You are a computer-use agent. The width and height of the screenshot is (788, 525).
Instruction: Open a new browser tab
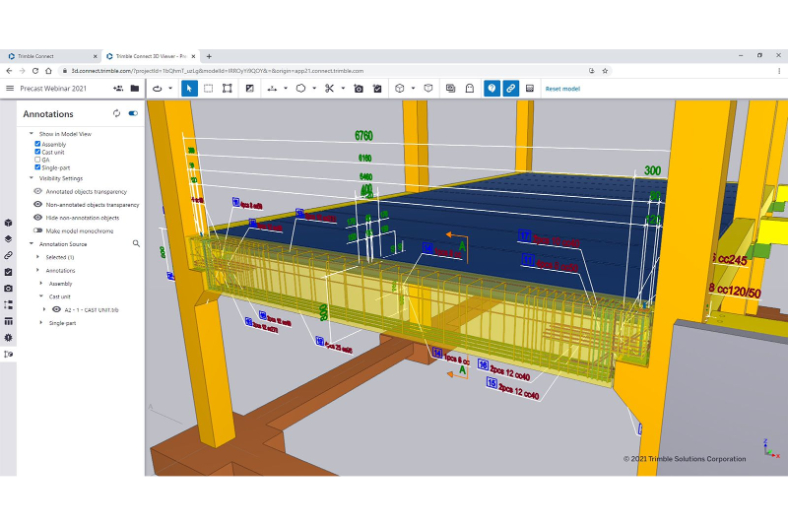(209, 56)
